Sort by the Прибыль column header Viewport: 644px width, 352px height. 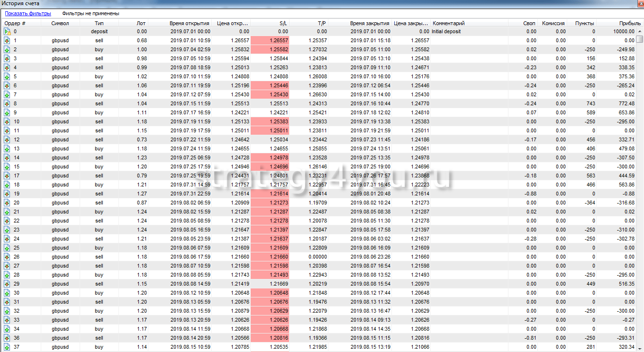pyautogui.click(x=626, y=23)
